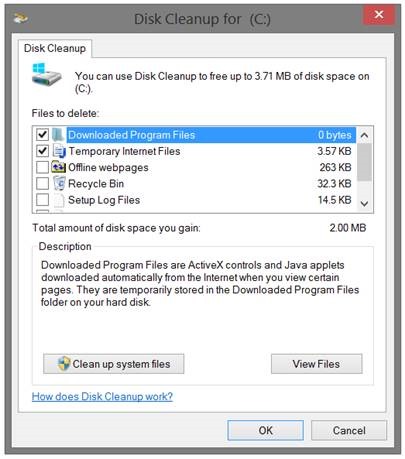Open How does Disk Cleanup work link
The height and width of the screenshot is (459, 405).
coord(102,396)
